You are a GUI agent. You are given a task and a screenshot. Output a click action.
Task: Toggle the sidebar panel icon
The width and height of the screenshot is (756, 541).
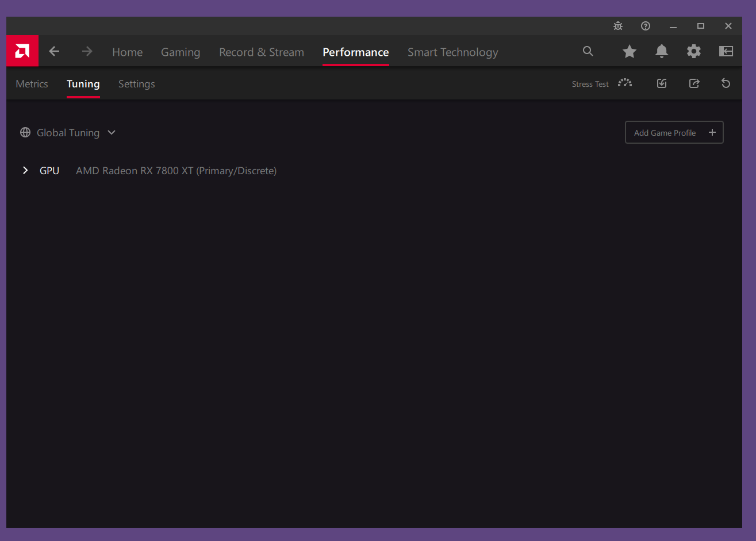(726, 52)
